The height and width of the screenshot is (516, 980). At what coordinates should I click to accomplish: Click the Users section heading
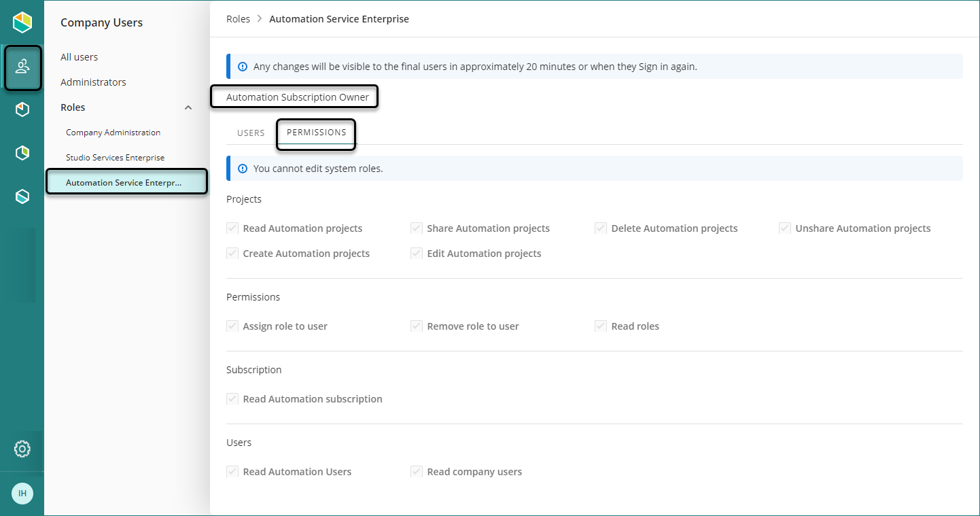coord(239,443)
